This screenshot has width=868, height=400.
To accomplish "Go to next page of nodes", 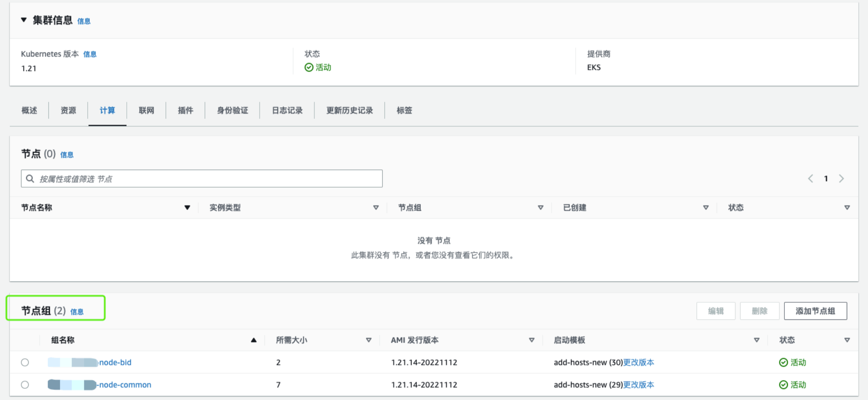I will pos(841,178).
